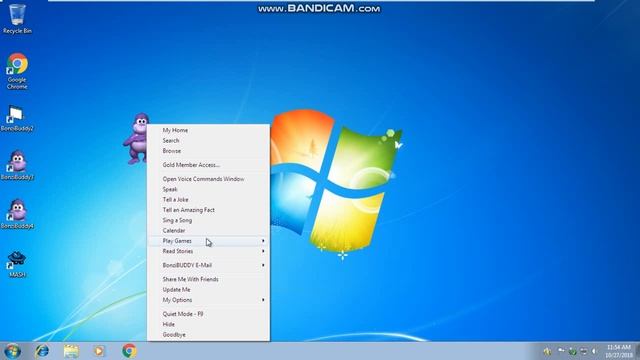Viewport: 640px width, 360px height.
Task: Select the Google Chrome desktop shortcut
Action: [x=17, y=71]
